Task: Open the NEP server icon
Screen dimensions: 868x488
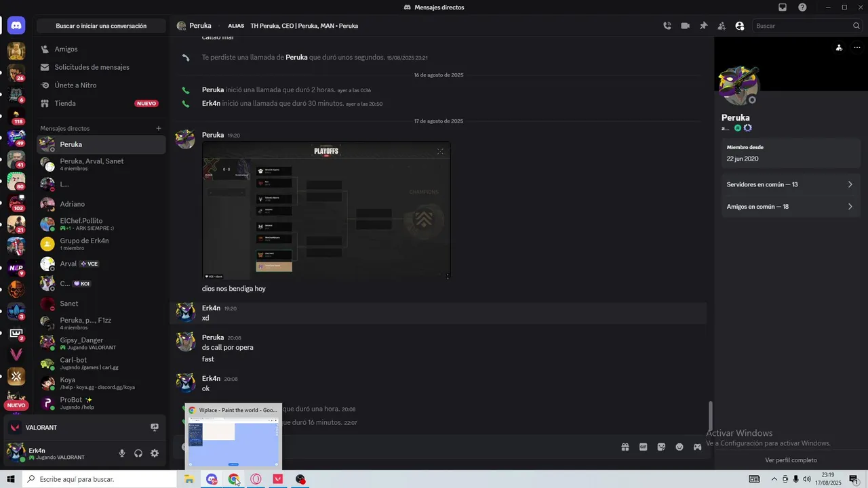Action: coord(16,268)
